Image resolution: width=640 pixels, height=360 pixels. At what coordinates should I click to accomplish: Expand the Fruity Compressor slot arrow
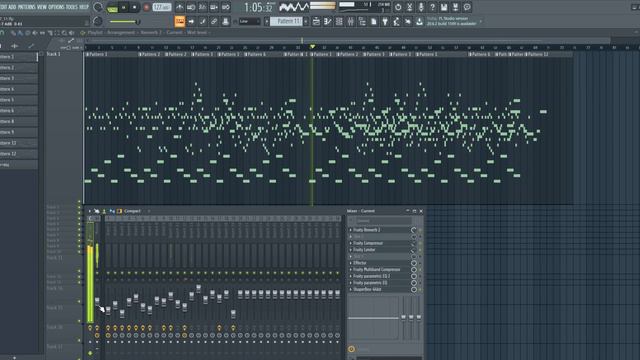click(351, 243)
